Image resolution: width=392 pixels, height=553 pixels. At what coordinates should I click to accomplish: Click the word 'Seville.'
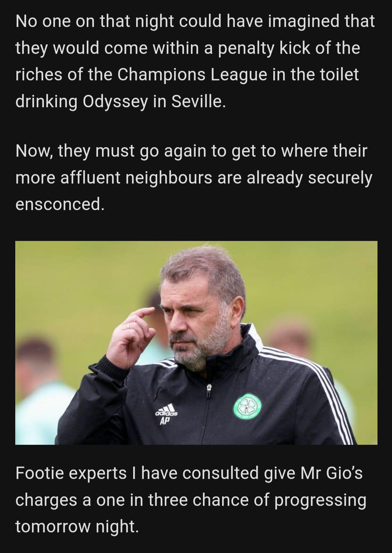(x=199, y=101)
